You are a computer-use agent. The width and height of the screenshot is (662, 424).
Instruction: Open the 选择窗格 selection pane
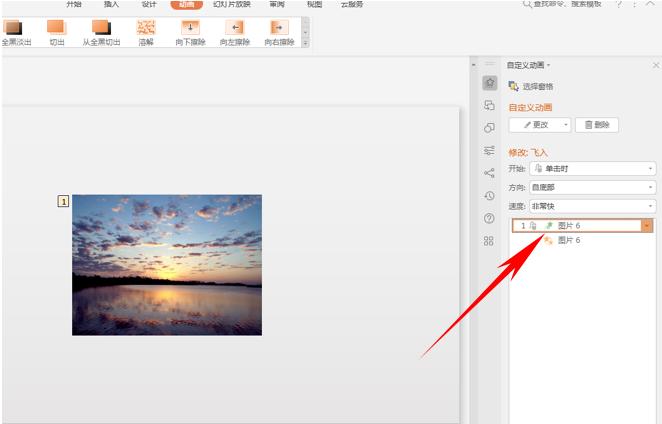[531, 86]
